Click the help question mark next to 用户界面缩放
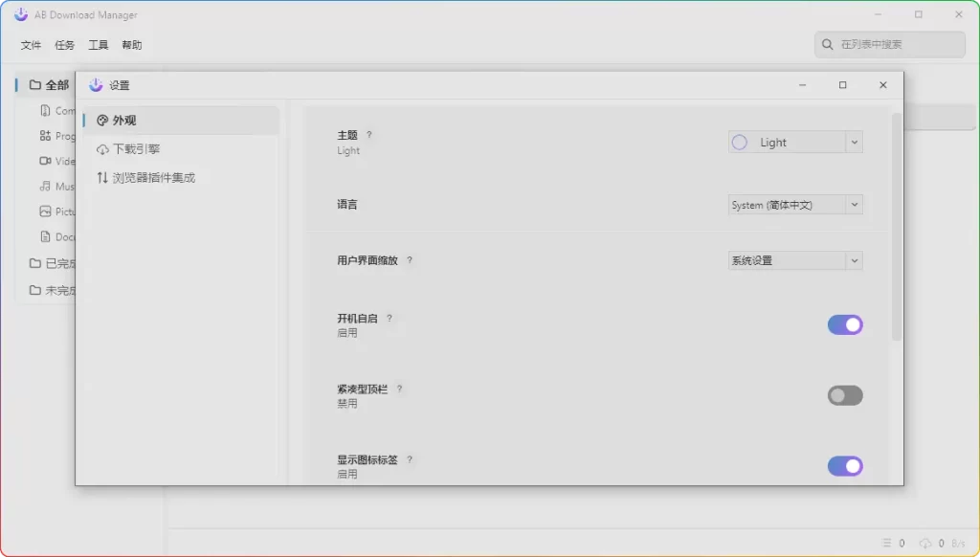The width and height of the screenshot is (980, 557). (x=410, y=260)
